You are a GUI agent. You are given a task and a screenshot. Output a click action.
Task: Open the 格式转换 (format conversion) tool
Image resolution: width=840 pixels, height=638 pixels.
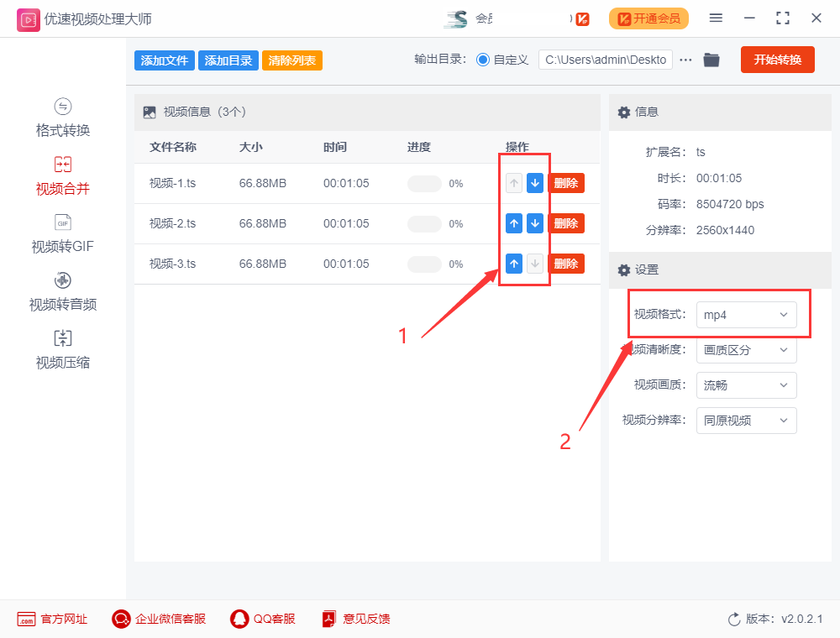click(62, 118)
